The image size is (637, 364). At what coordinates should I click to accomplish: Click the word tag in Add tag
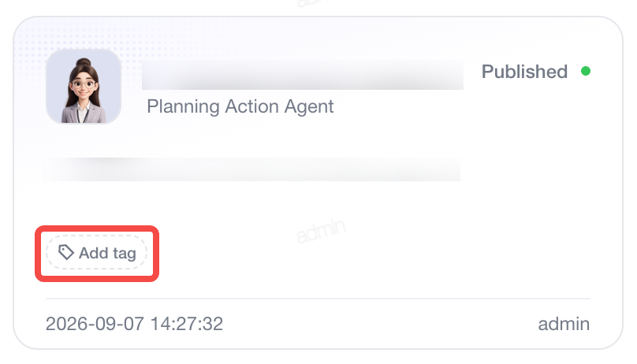[125, 254]
